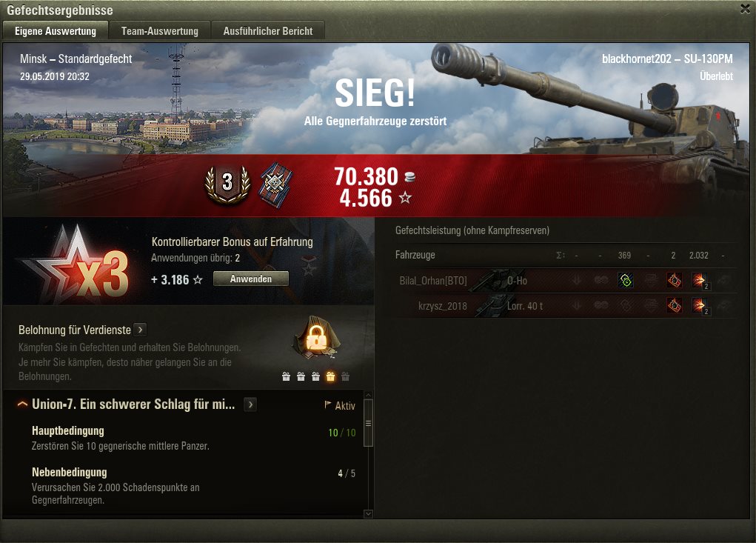Select the Eigene Auswertung tab
Screen dimensions: 756x543
pos(56,31)
